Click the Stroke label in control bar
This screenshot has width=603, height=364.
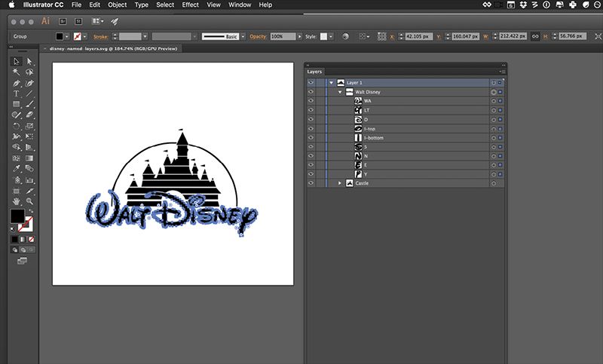102,36
